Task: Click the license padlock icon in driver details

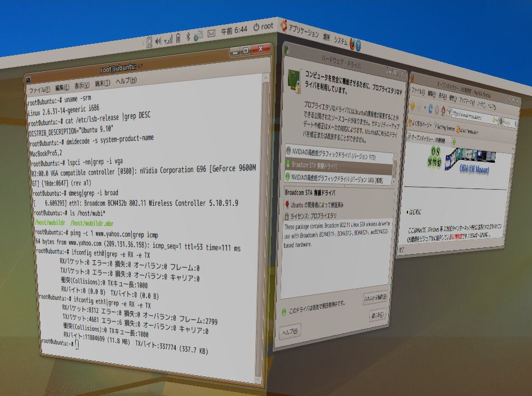Action: 286,216
